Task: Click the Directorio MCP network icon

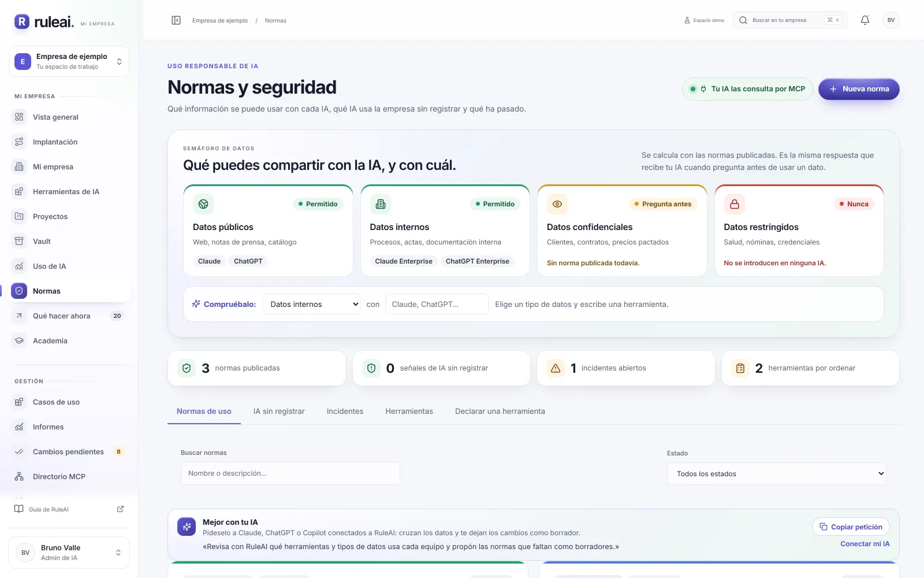Action: (x=19, y=476)
